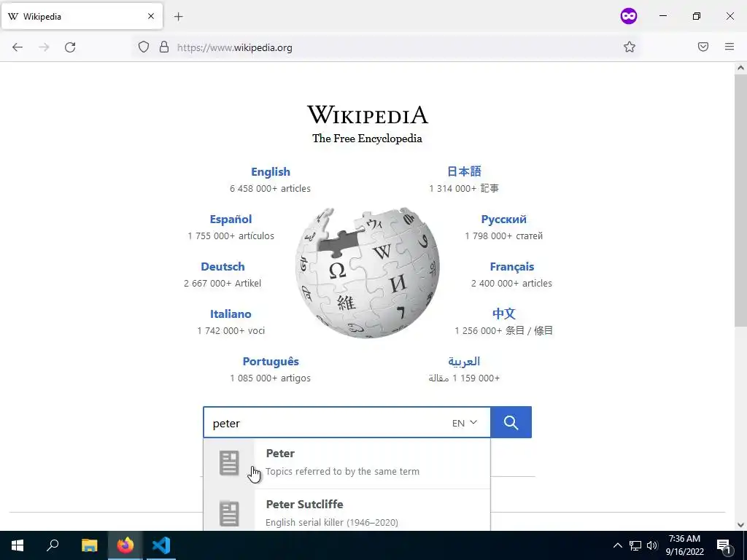Open Windows taskbar search

coord(53,545)
